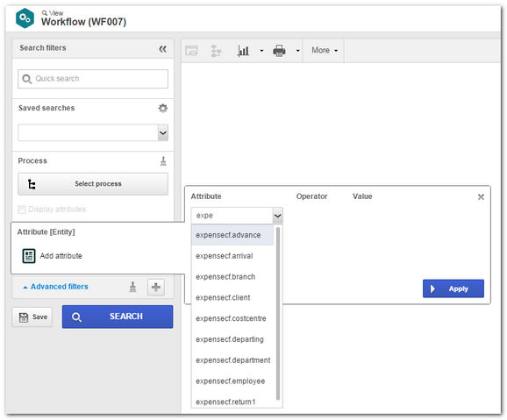Click the Apply button
This screenshot has width=507, height=420.
point(453,288)
